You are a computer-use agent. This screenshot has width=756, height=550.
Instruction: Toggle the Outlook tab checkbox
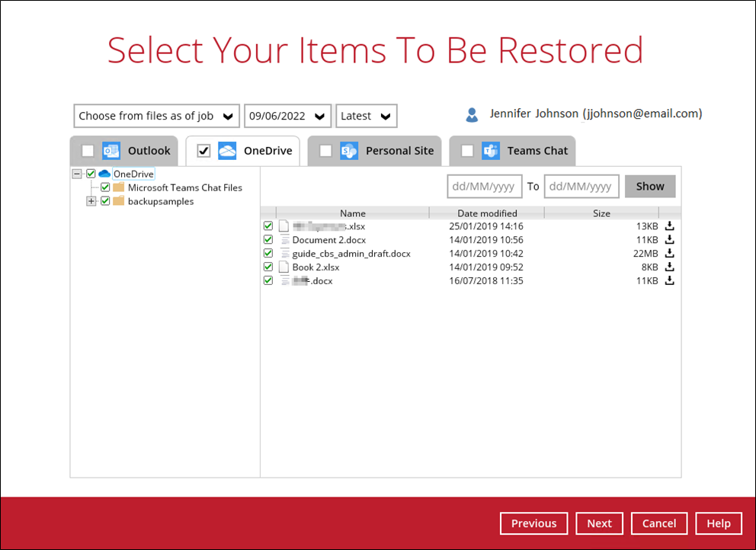coord(88,151)
